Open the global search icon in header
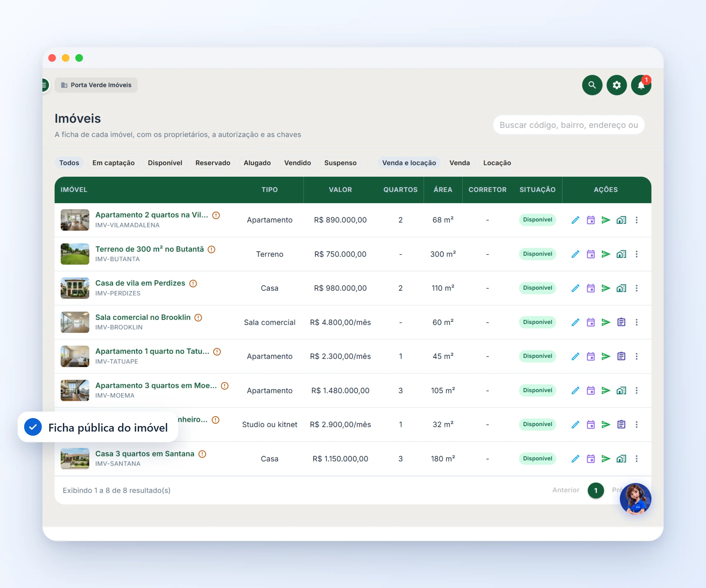Image resolution: width=706 pixels, height=588 pixels. 592,85
